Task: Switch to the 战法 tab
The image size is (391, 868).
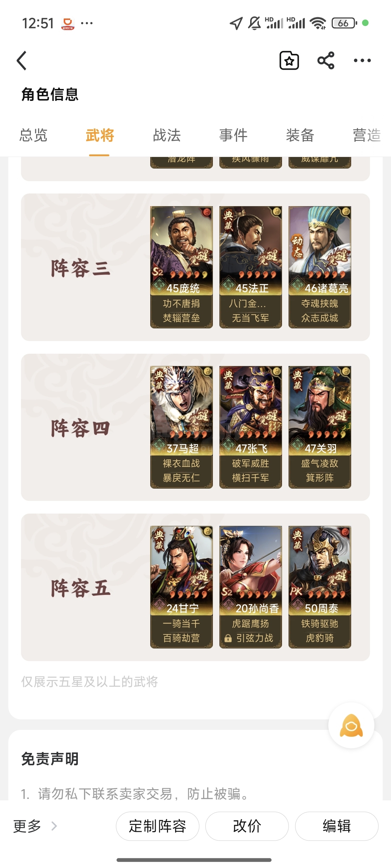Action: coord(167,135)
